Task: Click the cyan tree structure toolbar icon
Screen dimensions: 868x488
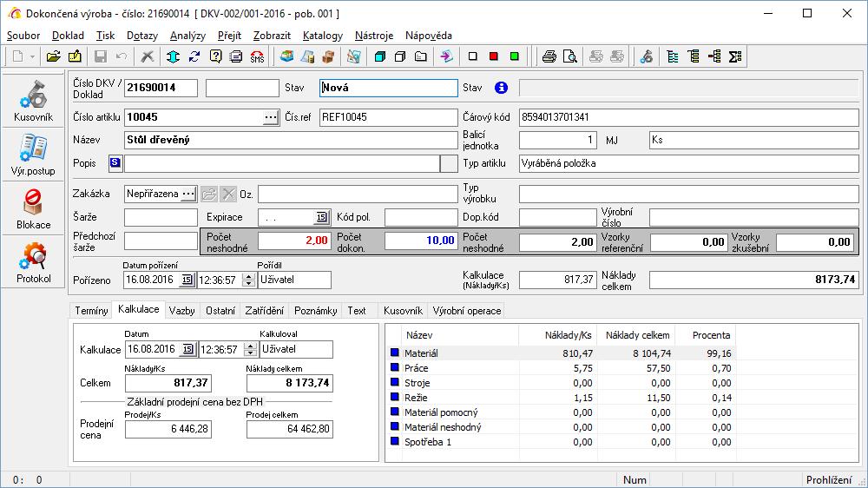Action: tap(673, 56)
